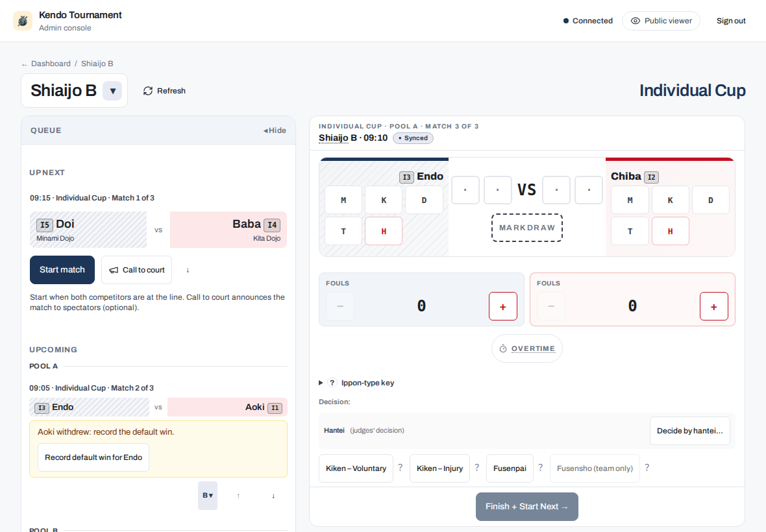Viewport: 766px width, 532px height.
Task: Click the Synced status badge
Action: click(x=414, y=138)
